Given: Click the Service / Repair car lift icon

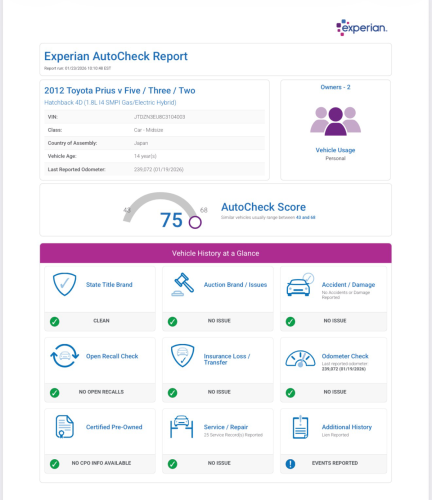Looking at the screenshot, I should click(x=182, y=427).
